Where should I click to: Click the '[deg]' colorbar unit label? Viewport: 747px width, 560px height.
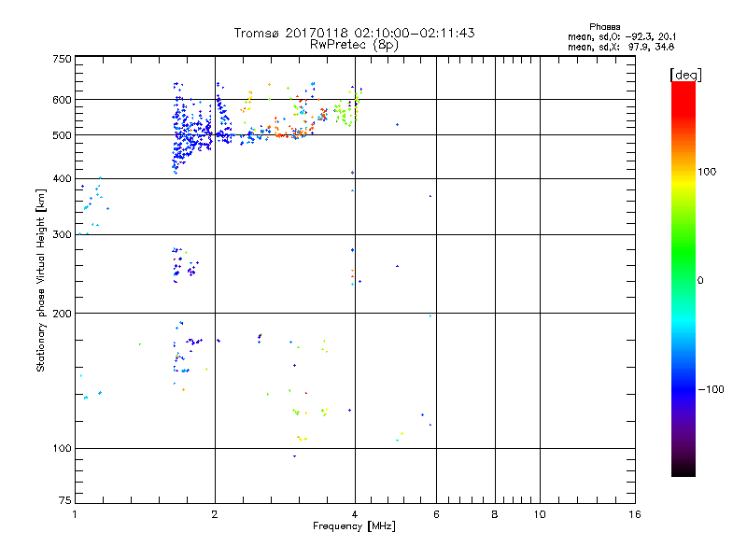tap(685, 75)
